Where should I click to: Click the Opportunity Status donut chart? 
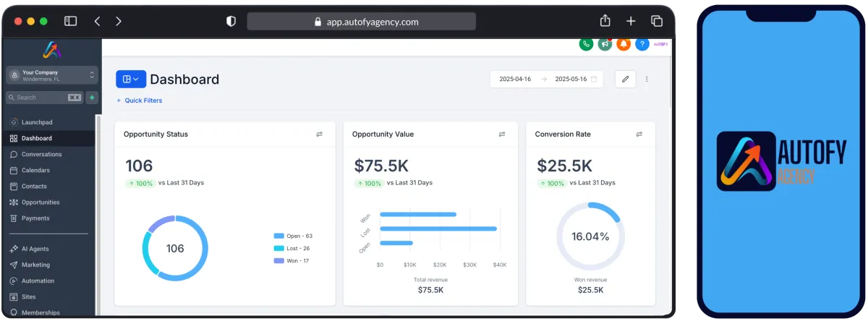(175, 248)
